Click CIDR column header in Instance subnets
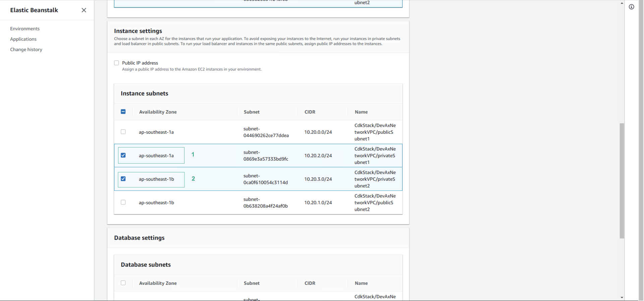Screen dimensions: 644x301 (310, 112)
